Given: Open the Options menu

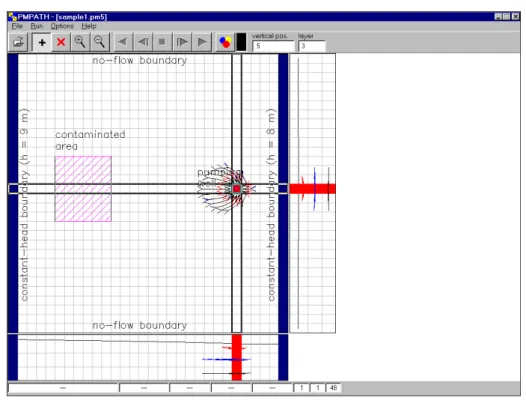Looking at the screenshot, I should pos(62,26).
